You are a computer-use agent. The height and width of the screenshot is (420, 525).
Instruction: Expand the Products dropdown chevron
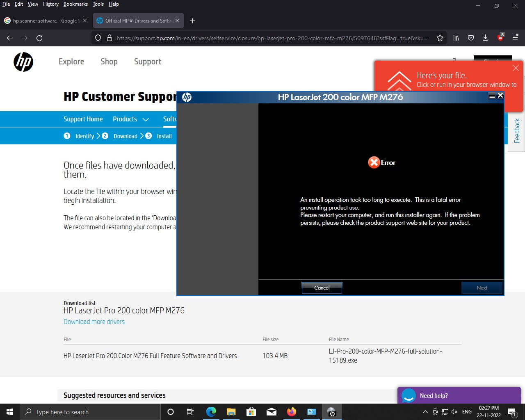(146, 120)
